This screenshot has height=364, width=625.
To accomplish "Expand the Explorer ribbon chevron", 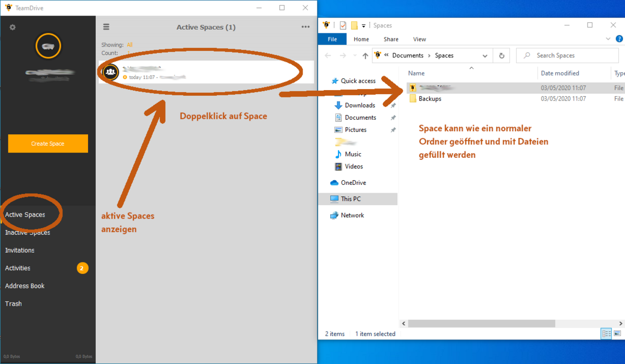I will pos(608,39).
